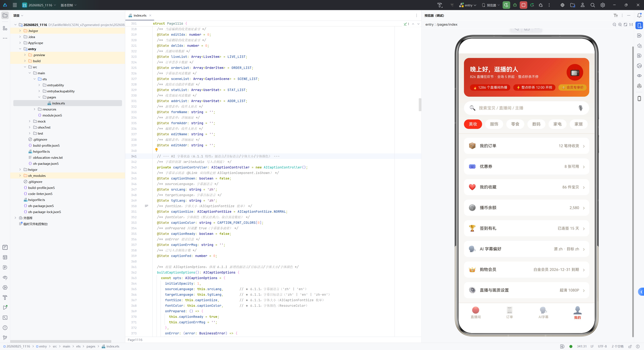Image resolution: width=644 pixels, height=350 pixels.
Task: Select the 家电 category chip in preview
Action: [557, 124]
